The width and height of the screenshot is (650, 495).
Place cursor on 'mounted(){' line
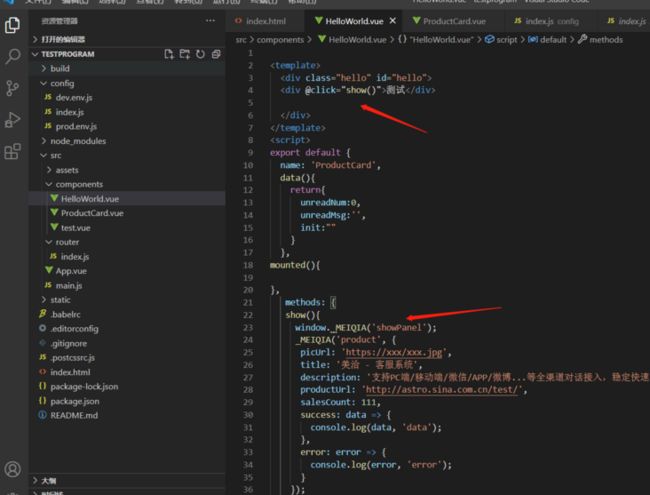(295, 265)
